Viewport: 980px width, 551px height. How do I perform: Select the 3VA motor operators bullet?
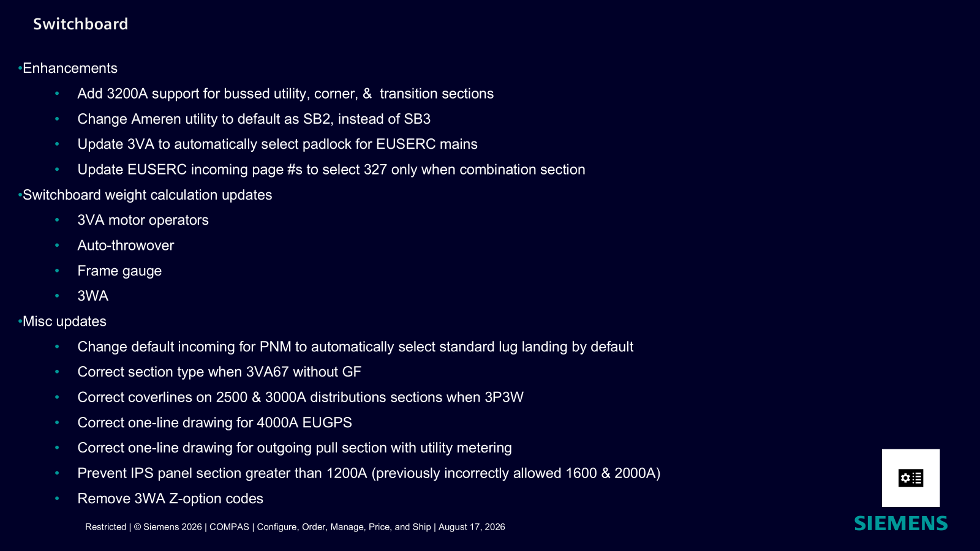(143, 220)
